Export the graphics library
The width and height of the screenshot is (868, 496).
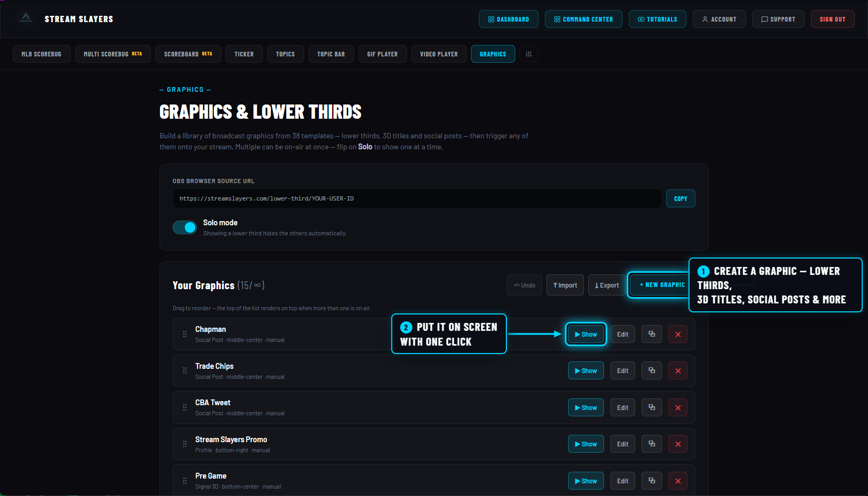click(607, 285)
